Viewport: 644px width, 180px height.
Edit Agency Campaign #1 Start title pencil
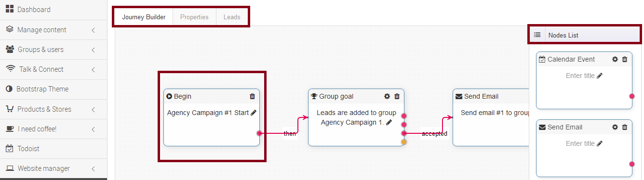click(254, 113)
